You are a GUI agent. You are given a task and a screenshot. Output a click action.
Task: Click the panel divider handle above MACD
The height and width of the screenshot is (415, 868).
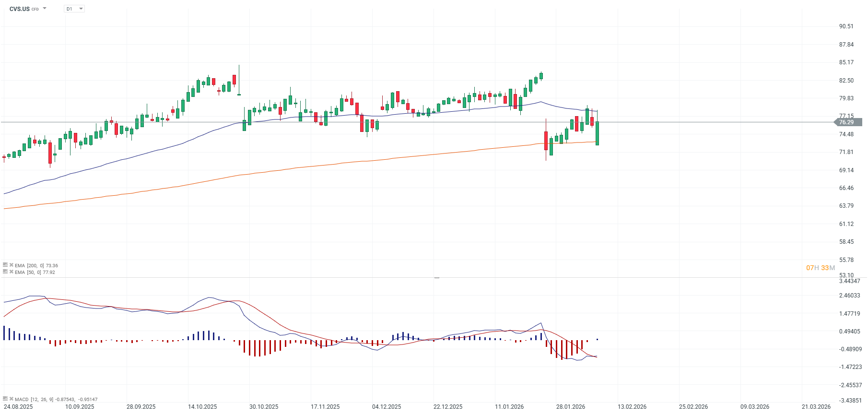(436, 278)
